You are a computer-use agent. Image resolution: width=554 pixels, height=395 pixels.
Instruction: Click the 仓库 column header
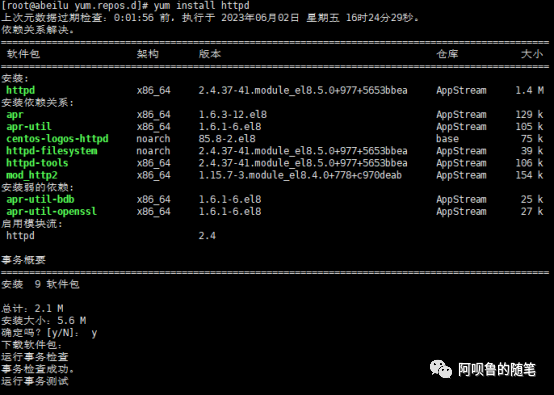click(x=447, y=54)
